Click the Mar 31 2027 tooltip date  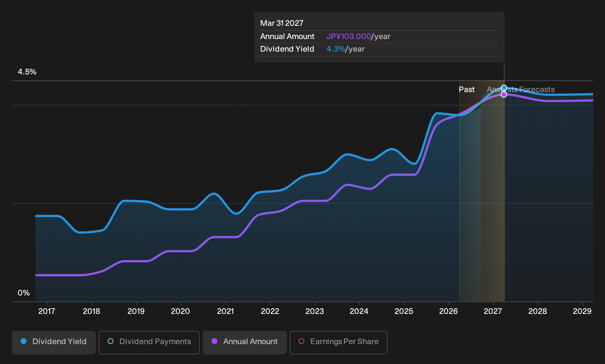tap(282, 23)
